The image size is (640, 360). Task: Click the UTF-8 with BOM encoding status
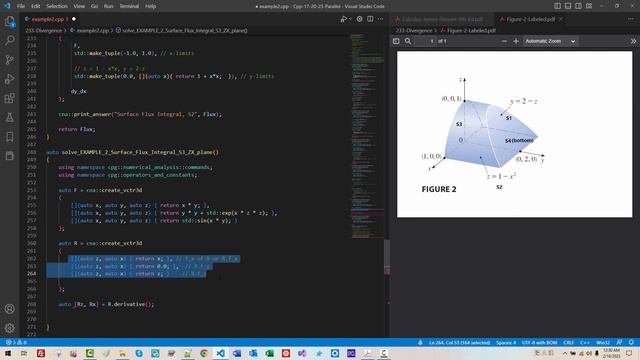pos(539,342)
